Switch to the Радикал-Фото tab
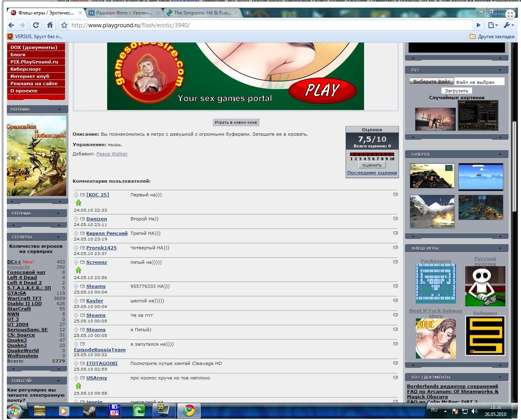 124,13
